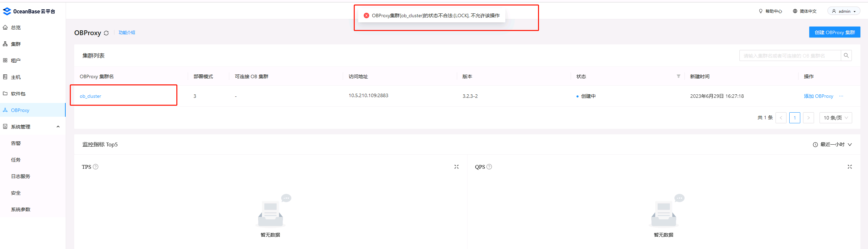This screenshot has width=868, height=249.
Task: Open the admin account dropdown
Action: coord(844,11)
